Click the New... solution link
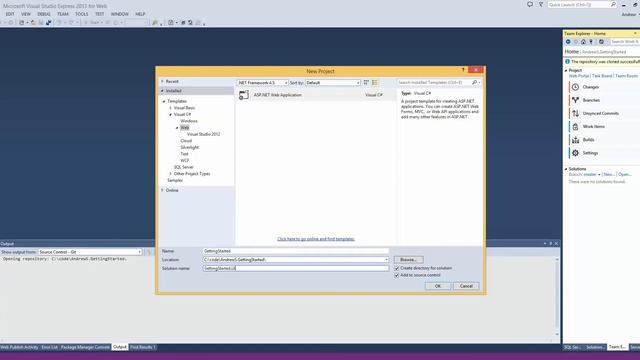640x360 pixels. point(609,175)
